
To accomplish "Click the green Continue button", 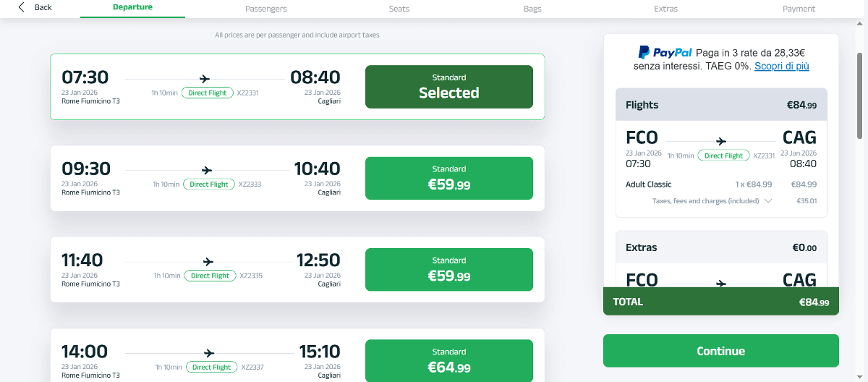I will coord(721,351).
